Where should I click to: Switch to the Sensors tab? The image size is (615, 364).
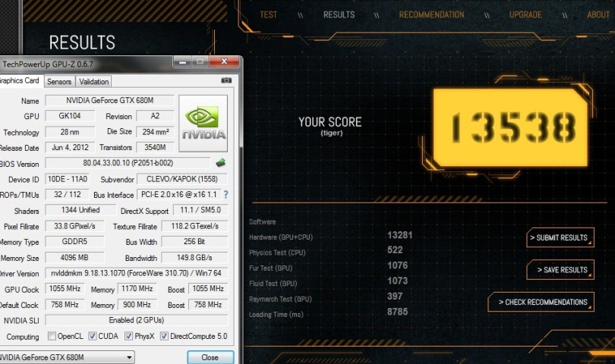coord(59,81)
